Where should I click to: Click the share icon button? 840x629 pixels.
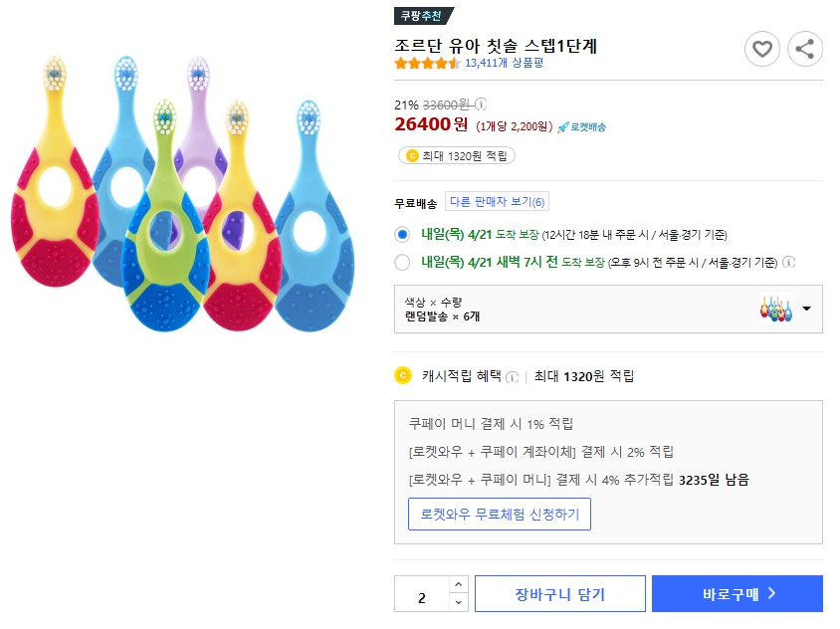[x=804, y=49]
